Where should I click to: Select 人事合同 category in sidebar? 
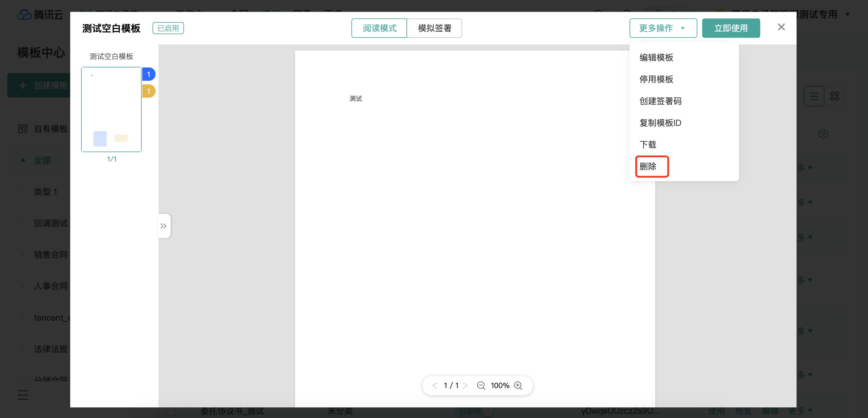51,286
